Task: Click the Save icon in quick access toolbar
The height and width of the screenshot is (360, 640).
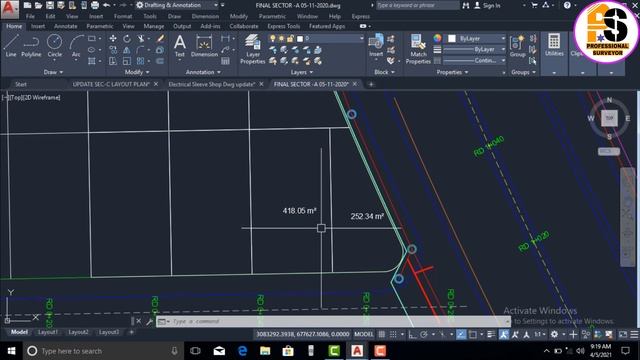Action: [x=49, y=5]
